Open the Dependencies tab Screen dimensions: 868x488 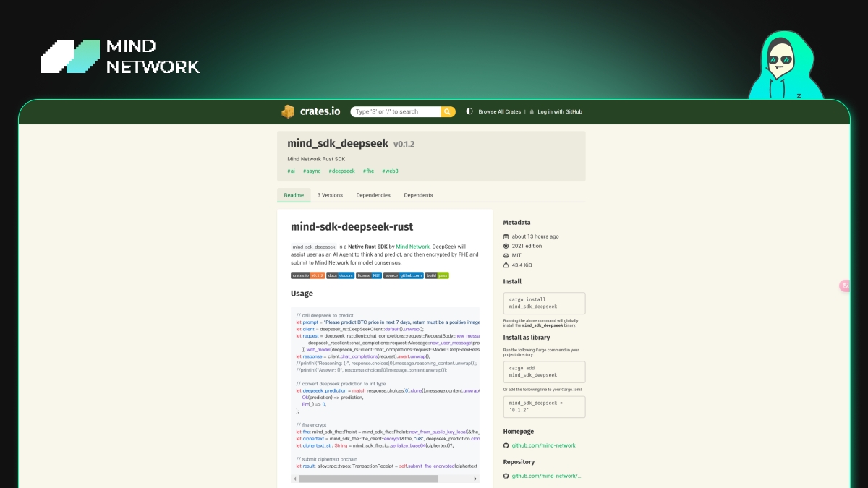(373, 195)
